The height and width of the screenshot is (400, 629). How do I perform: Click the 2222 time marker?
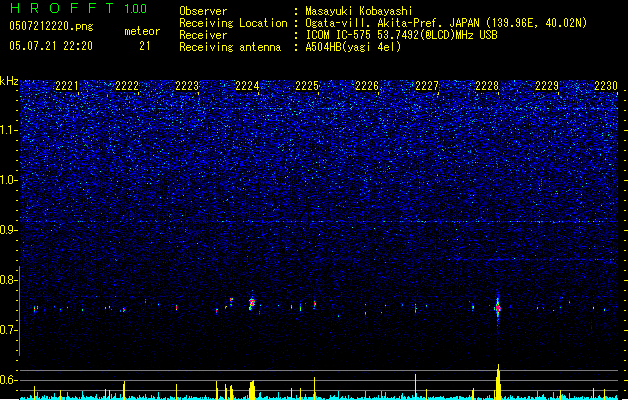click(127, 86)
